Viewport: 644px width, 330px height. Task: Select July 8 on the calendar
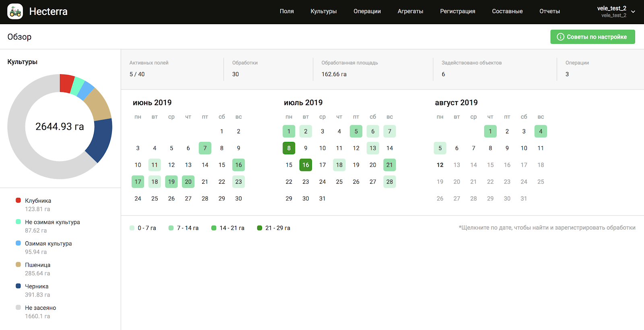(289, 148)
